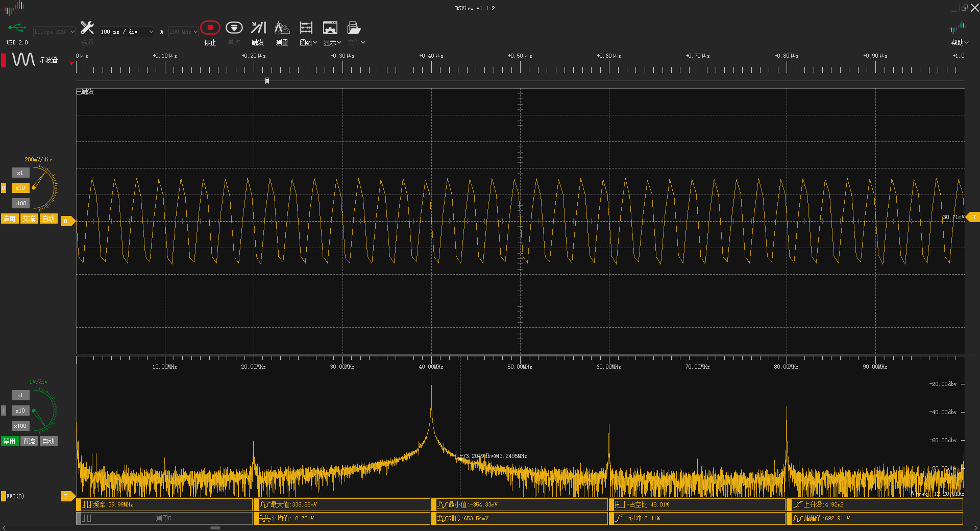Click the Help (帮助) logo icon

957,28
